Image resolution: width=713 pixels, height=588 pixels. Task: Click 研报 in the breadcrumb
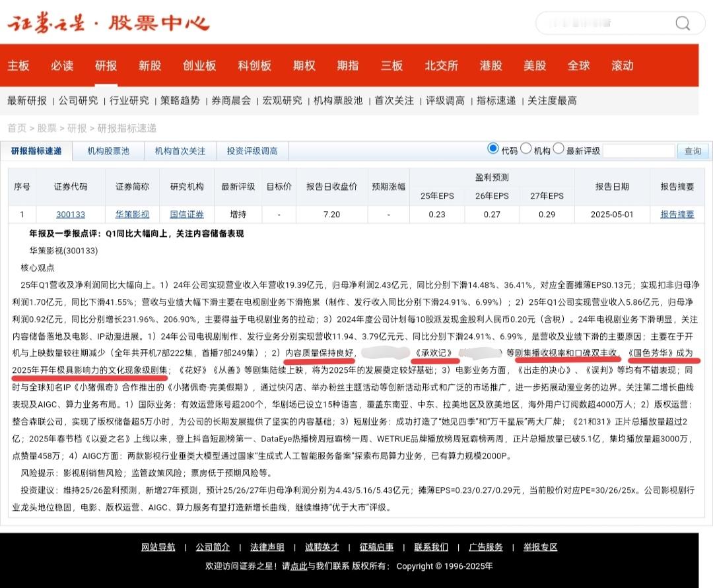(77, 128)
